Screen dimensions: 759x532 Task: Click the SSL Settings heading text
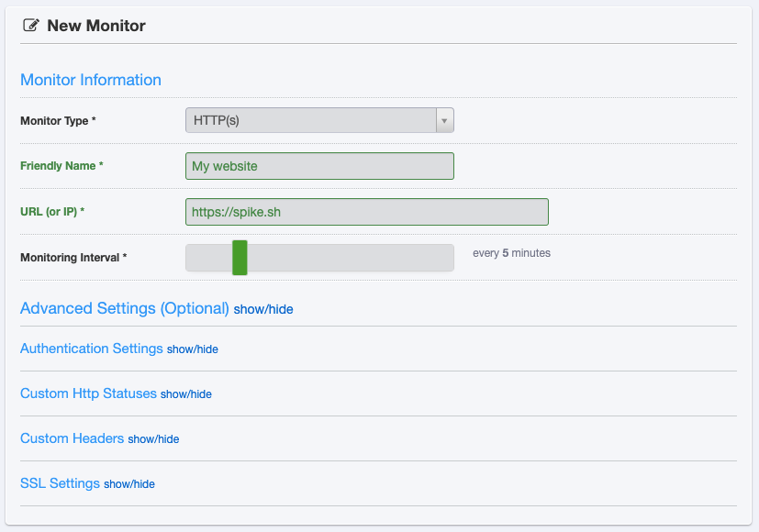point(60,483)
